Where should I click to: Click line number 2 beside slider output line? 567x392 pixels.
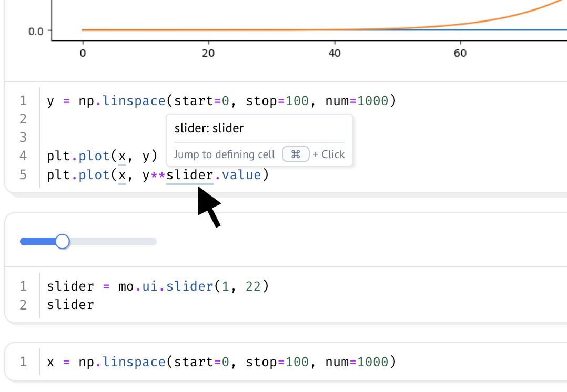tap(23, 305)
